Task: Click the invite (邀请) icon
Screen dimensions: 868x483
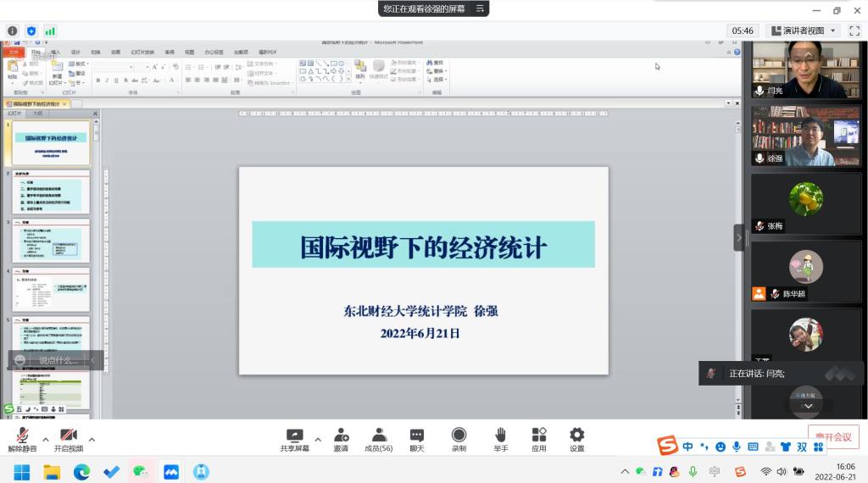Action: 341,437
